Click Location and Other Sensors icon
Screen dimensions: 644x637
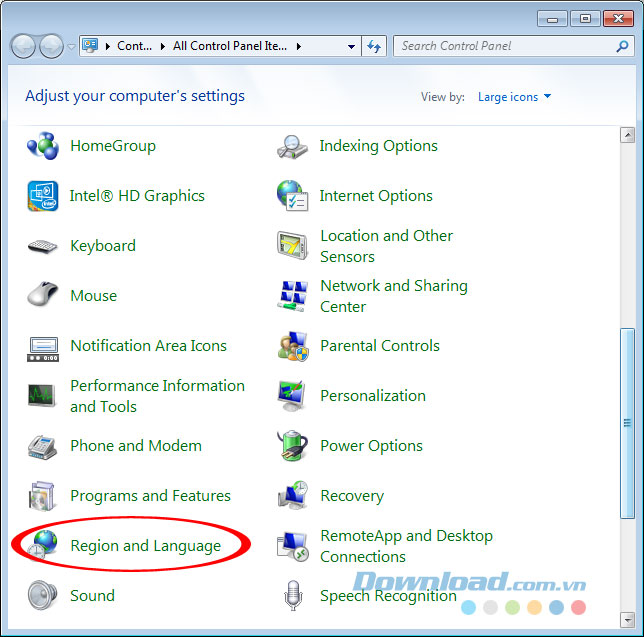[292, 246]
